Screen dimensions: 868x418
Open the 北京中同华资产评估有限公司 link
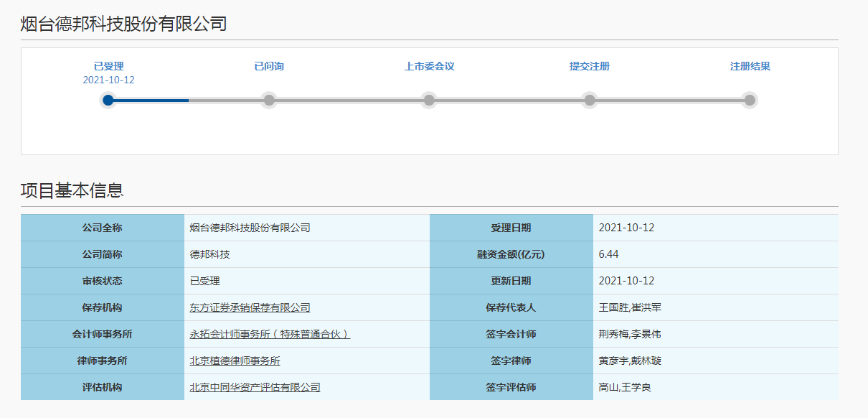pyautogui.click(x=255, y=387)
